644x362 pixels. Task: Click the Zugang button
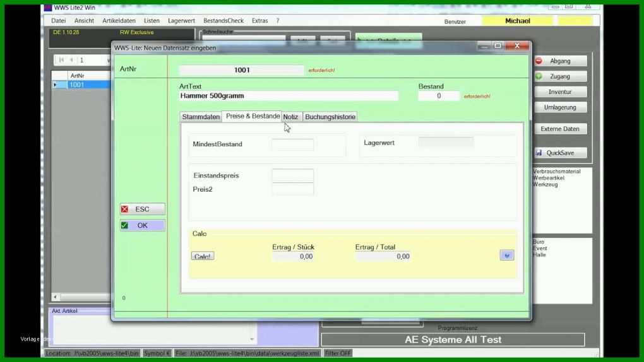561,77
